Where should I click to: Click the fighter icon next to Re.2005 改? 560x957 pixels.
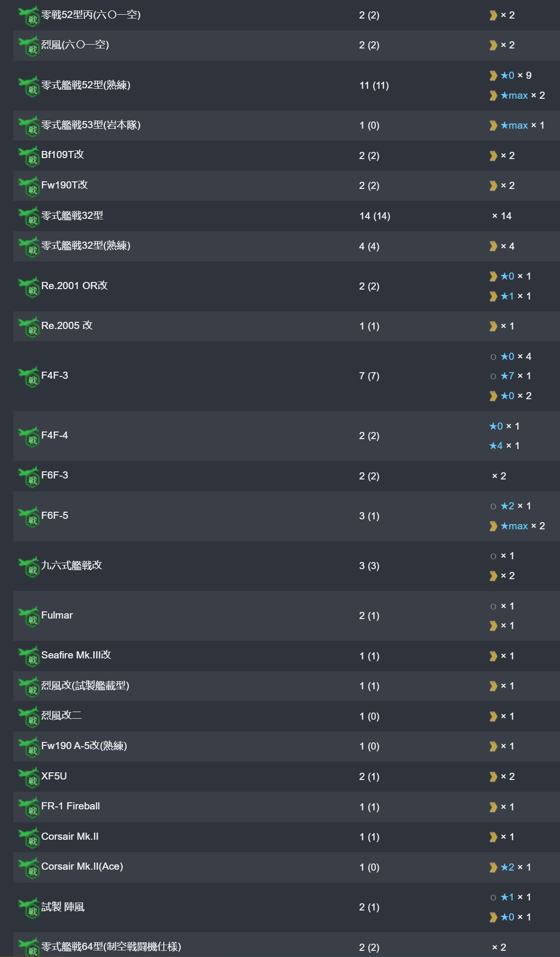click(x=29, y=328)
